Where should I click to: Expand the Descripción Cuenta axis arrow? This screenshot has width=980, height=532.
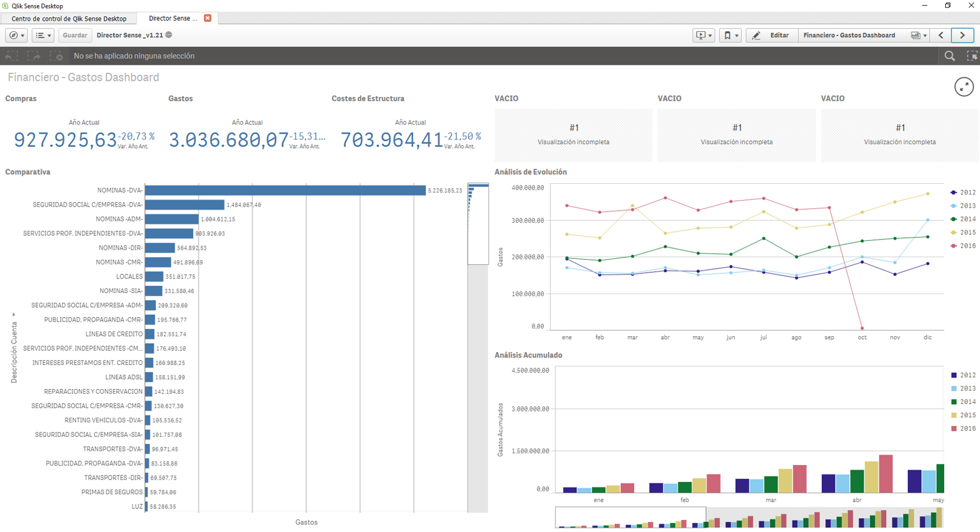tap(13, 315)
